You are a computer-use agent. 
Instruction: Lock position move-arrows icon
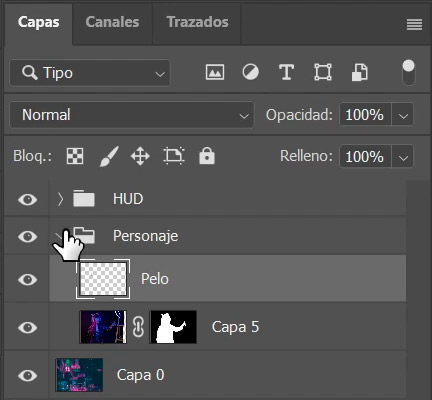click(140, 156)
